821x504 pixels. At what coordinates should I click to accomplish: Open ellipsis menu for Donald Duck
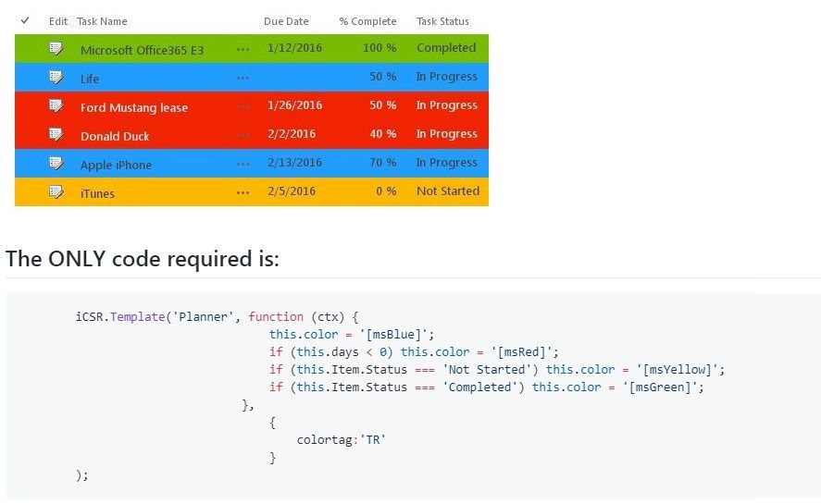point(243,136)
